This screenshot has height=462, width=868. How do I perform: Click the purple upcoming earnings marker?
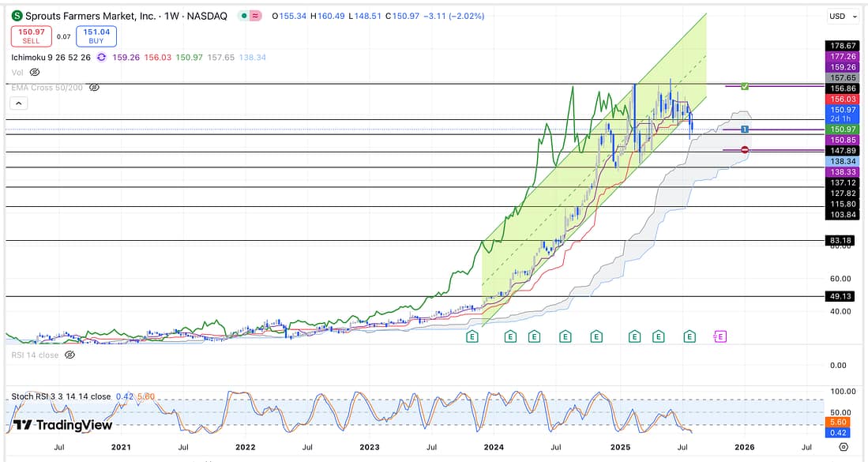click(x=720, y=337)
